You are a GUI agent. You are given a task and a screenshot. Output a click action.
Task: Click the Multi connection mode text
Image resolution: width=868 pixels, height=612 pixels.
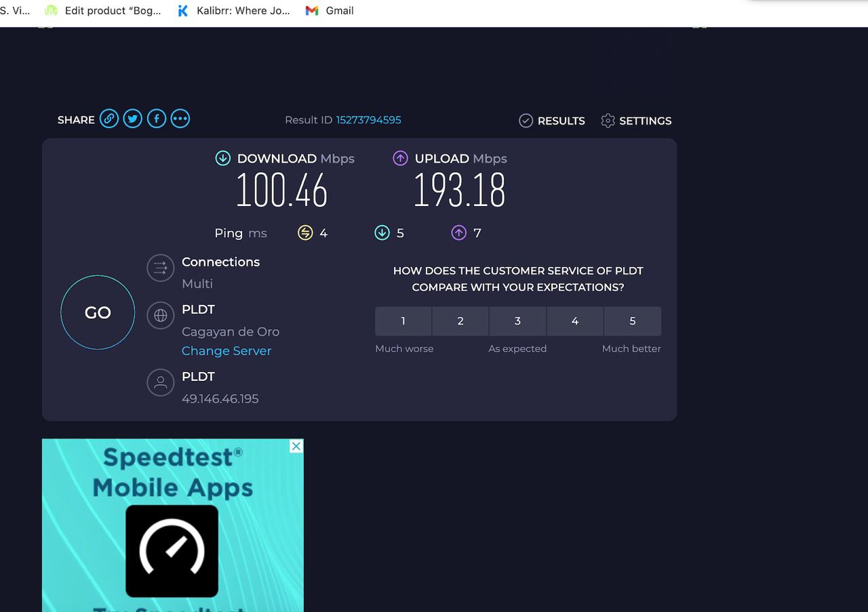pos(197,283)
